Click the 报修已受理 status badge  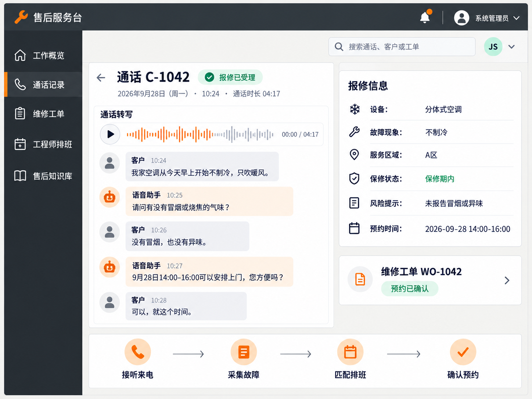coord(230,77)
